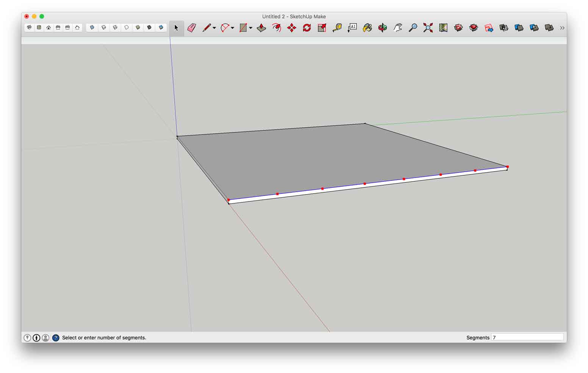Enable the Hidden Line face style
The image size is (588, 373).
coord(127,28)
